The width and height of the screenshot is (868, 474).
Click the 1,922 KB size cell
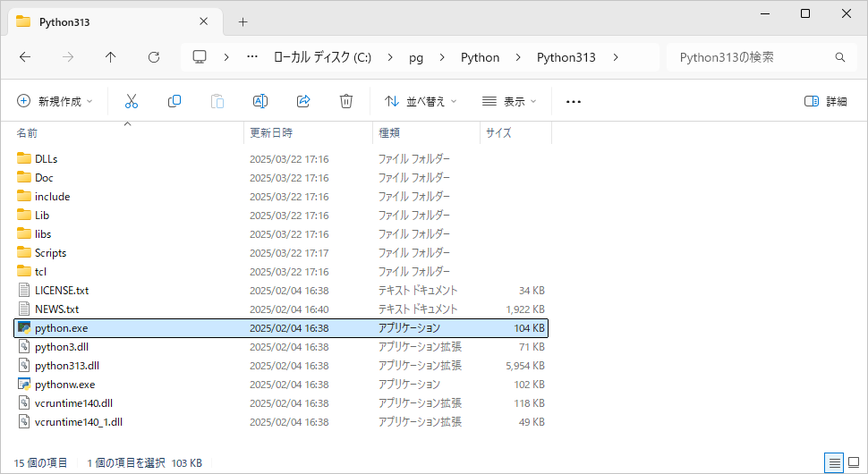524,309
